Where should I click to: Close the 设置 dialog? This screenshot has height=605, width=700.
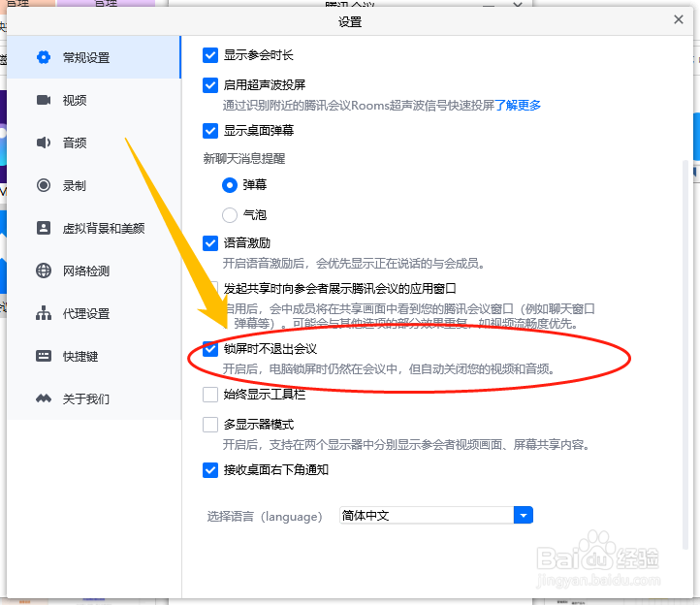678,19
